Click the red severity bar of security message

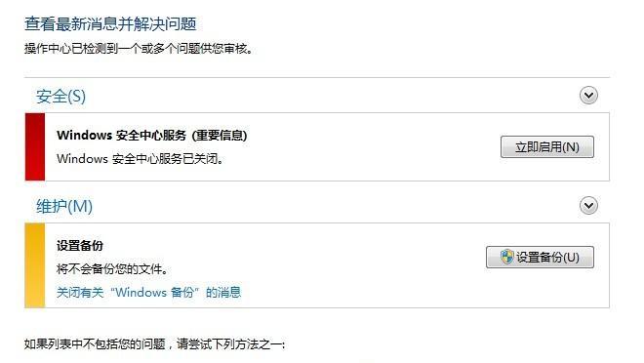35,147
